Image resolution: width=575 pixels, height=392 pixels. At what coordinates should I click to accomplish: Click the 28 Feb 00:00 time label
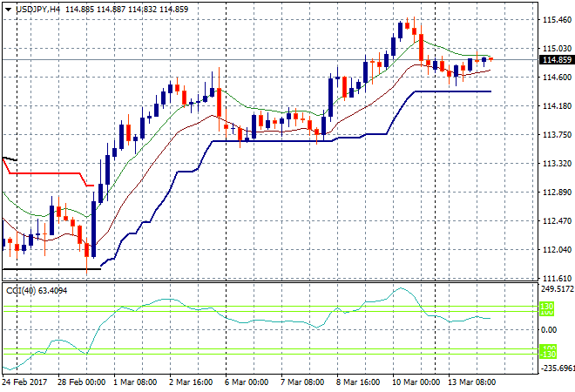coord(81,382)
